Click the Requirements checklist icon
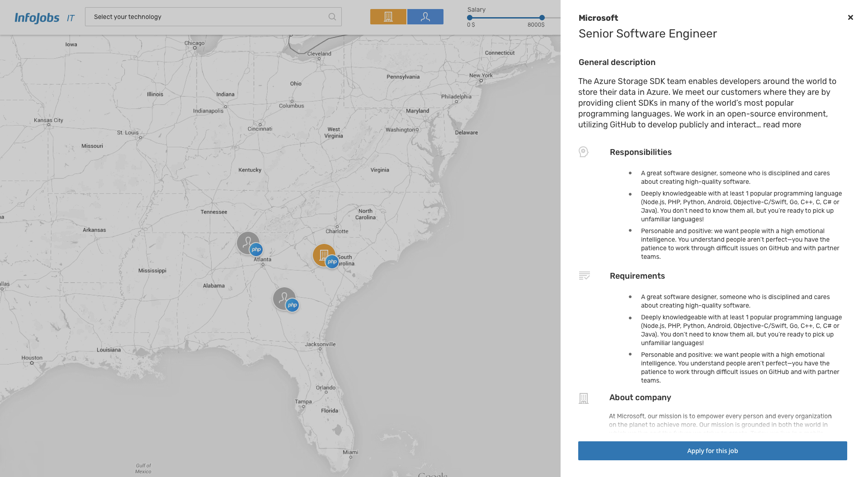 [x=585, y=276]
